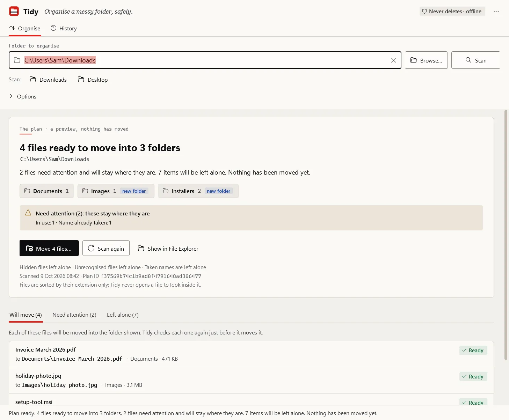Click the Images new folder chip

(x=116, y=191)
